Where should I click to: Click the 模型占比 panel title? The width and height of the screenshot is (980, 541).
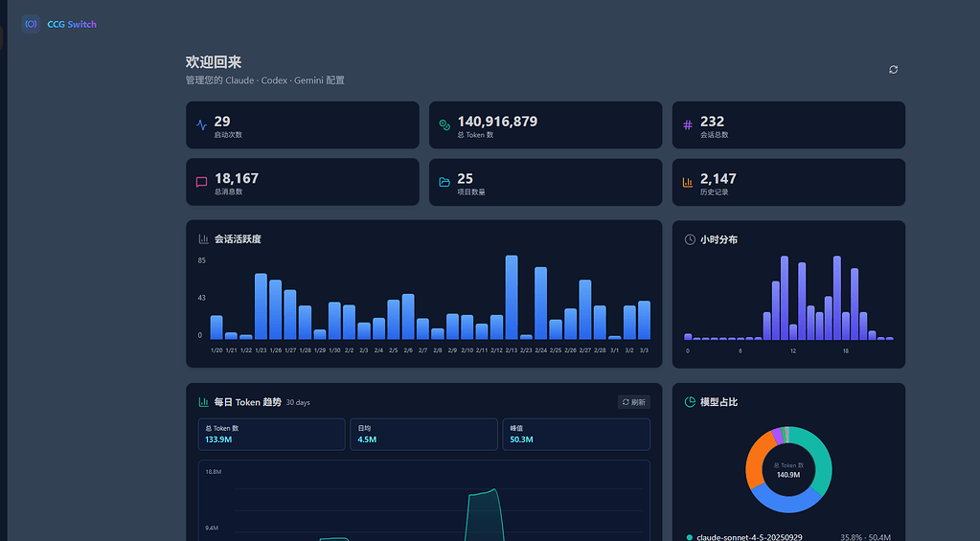[718, 402]
